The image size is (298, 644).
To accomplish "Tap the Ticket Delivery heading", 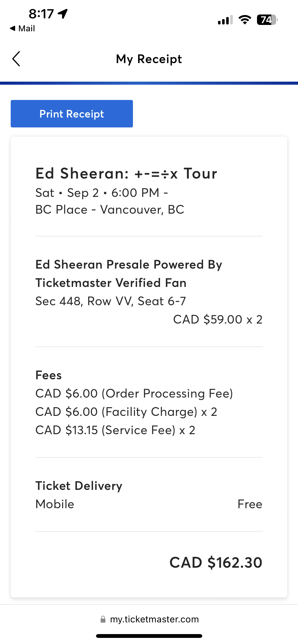I will point(79,486).
